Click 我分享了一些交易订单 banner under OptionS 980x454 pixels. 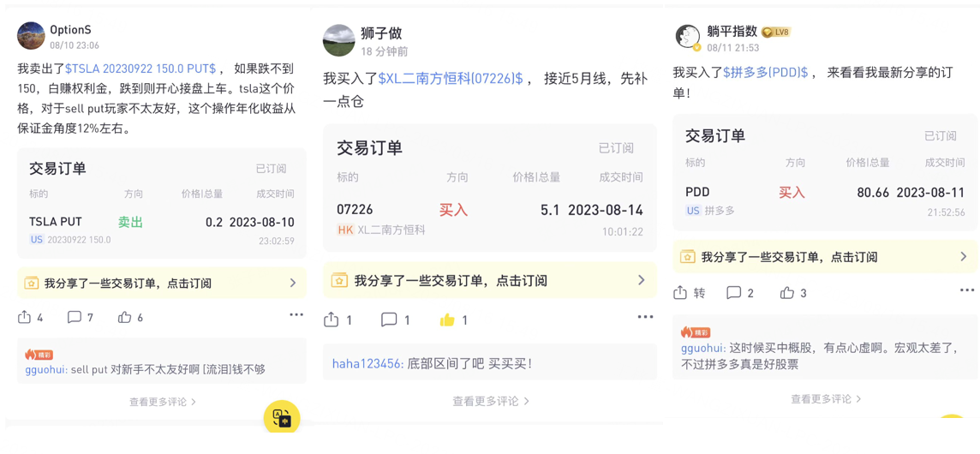coord(161,284)
